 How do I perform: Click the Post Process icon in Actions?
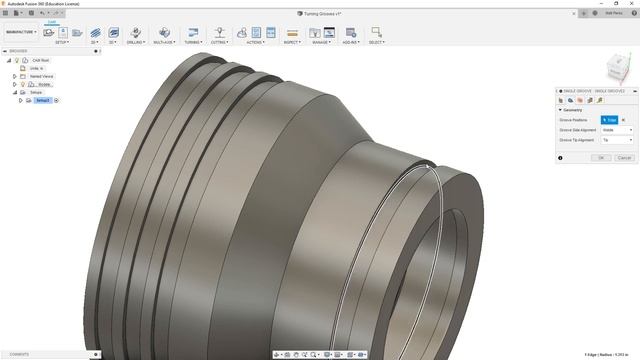(x=256, y=32)
